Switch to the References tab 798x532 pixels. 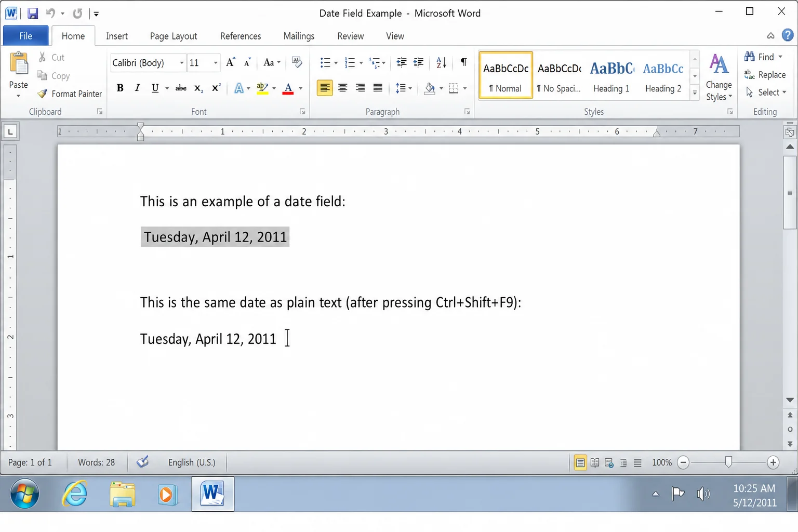pos(241,36)
